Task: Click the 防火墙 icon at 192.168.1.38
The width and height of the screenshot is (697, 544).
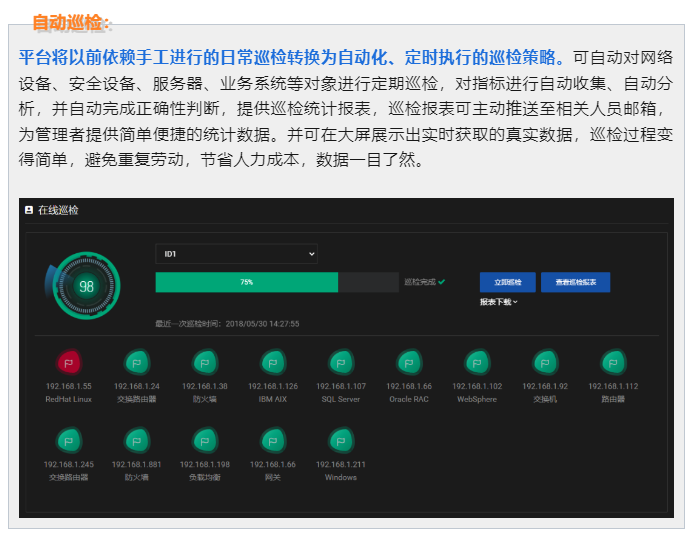Action: [x=204, y=362]
